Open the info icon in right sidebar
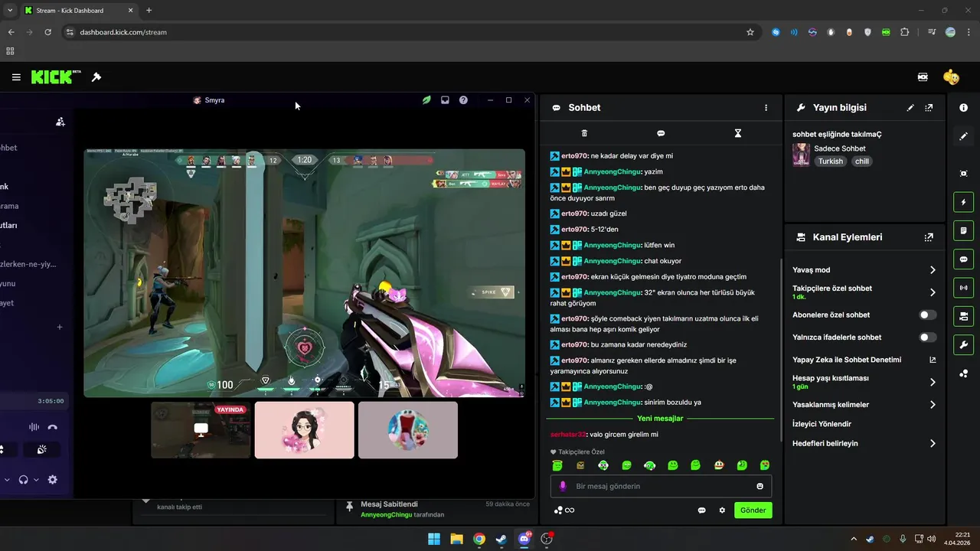Screen dimensions: 980x551 [x=963, y=108]
